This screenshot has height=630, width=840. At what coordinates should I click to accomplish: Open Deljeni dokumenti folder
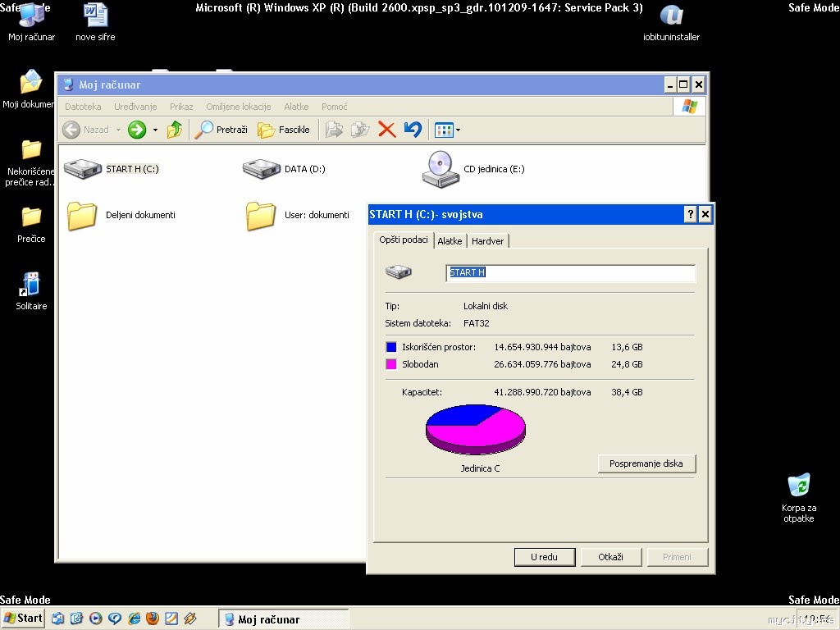click(x=121, y=215)
